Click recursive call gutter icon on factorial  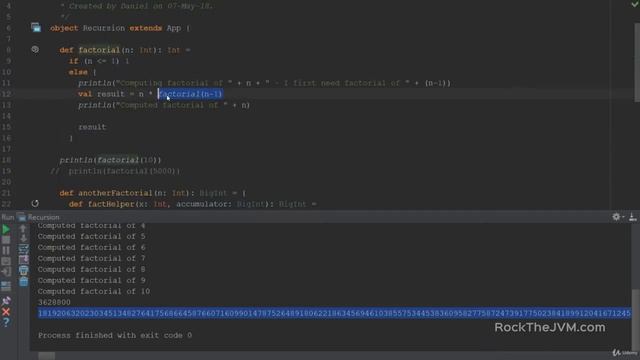tap(35, 49)
